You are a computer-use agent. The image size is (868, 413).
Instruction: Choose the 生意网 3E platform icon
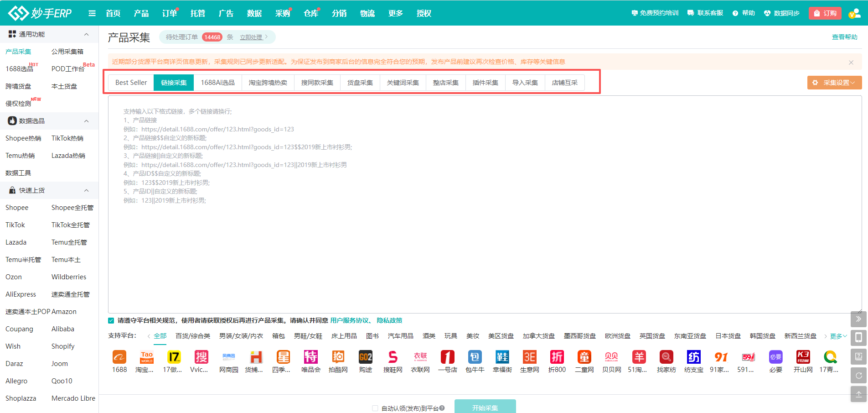(530, 356)
